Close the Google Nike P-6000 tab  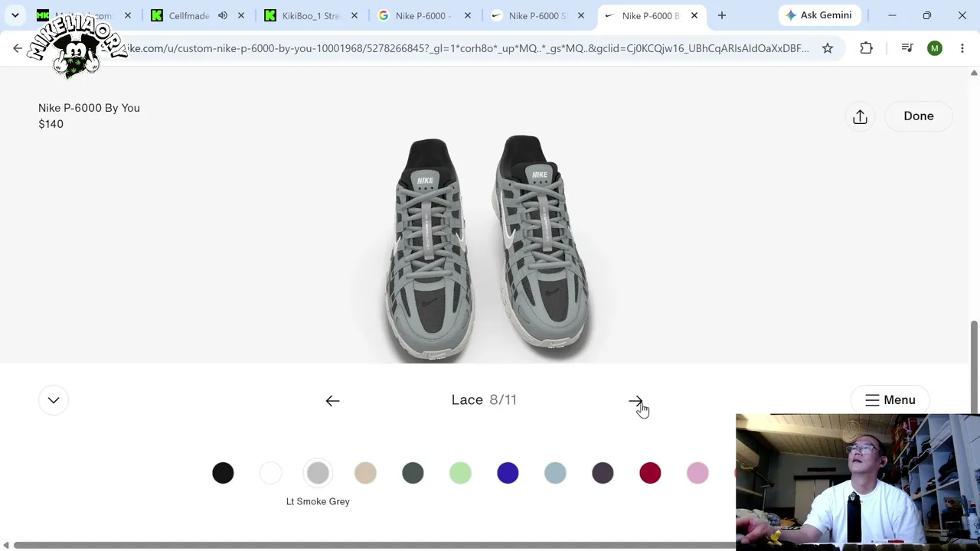tap(468, 15)
